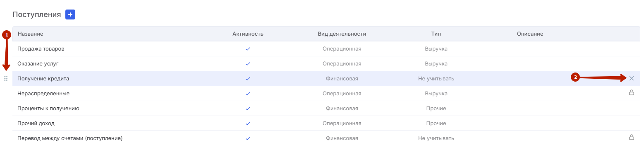The height and width of the screenshot is (150, 644).
Task: Toggle activity checkmark for Оказание услуг
Action: [248, 64]
